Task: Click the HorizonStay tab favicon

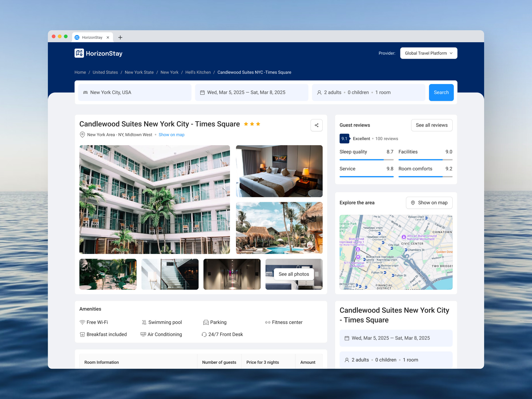Action: (77, 37)
